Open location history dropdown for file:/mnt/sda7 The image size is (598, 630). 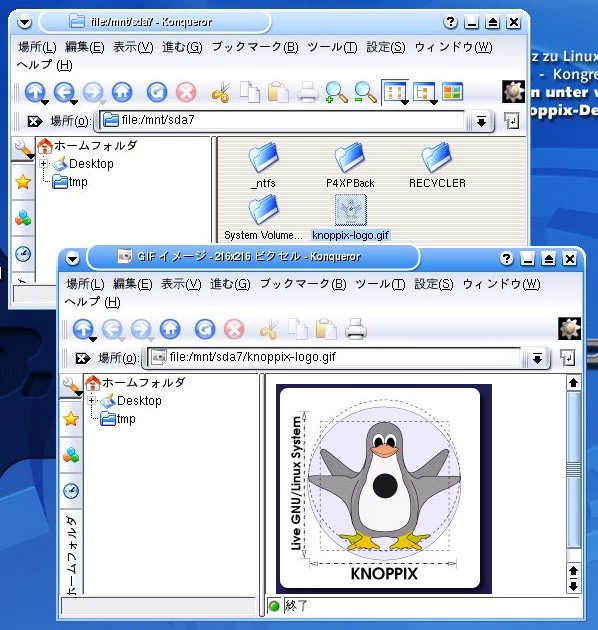point(481,121)
